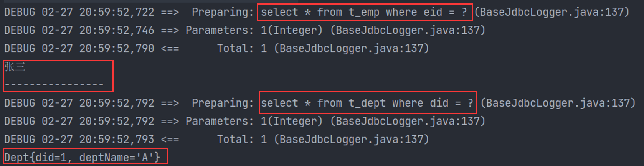644x166 pixels.
Task: Click the select from t_dept SQL statement
Action: pos(367,103)
